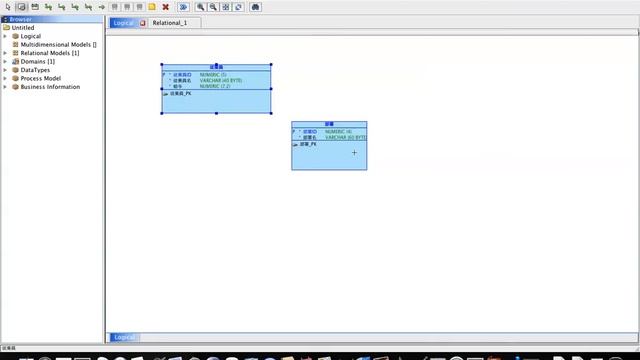Click the Browser panel title bar

pyautogui.click(x=52, y=19)
